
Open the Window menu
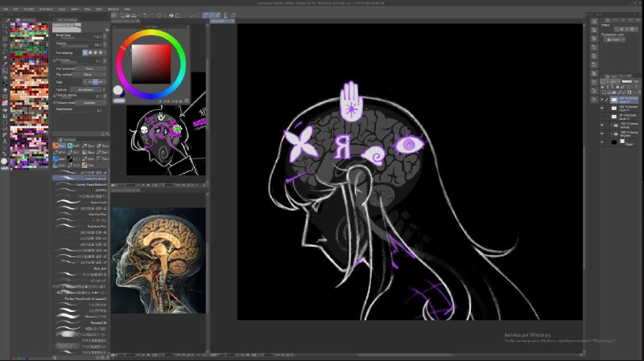[113, 9]
